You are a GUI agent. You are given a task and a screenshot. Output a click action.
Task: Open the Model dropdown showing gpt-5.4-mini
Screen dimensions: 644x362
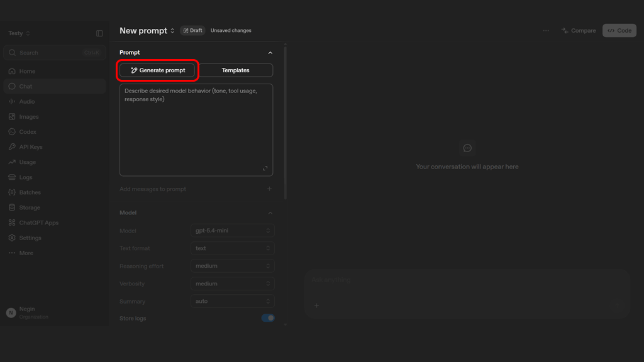[x=233, y=231]
